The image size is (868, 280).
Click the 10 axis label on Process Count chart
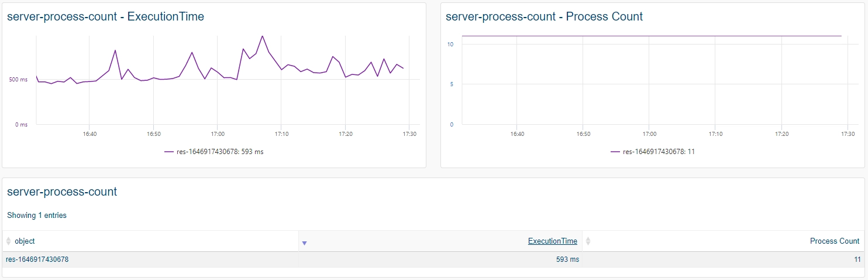coord(450,44)
